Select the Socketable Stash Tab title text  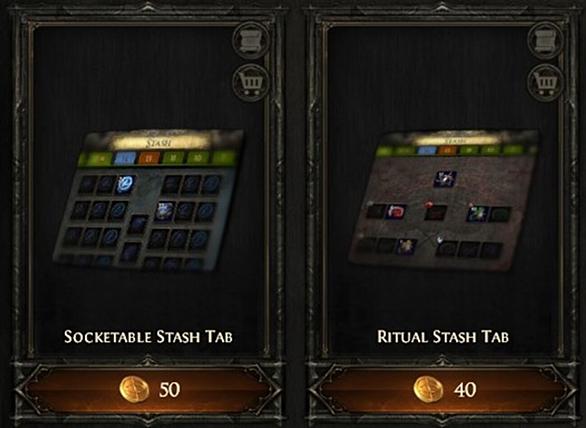pyautogui.click(x=148, y=337)
